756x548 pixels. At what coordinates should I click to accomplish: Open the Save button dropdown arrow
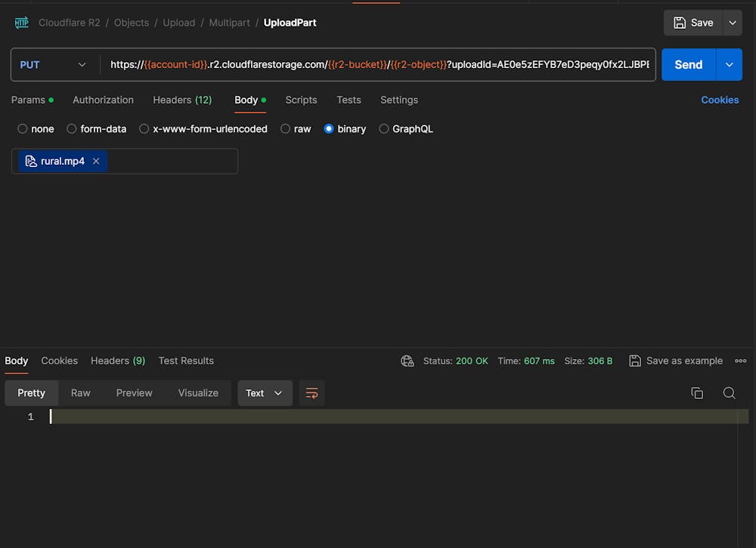pos(731,23)
